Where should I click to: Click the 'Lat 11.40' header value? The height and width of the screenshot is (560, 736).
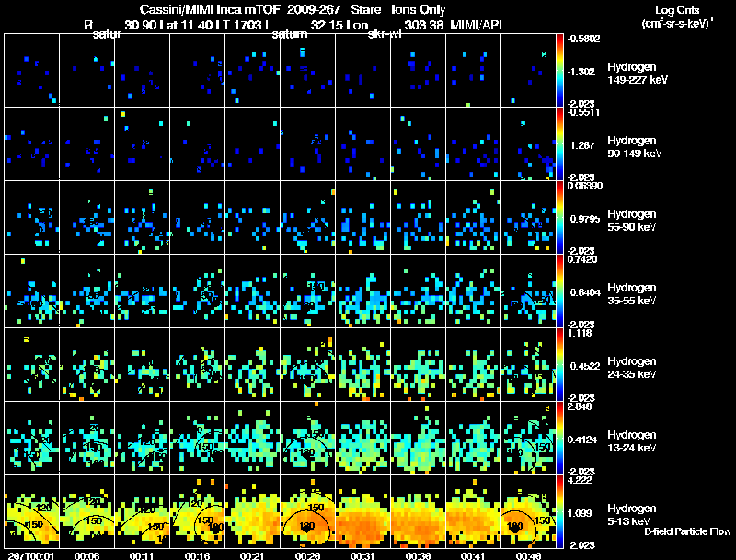[186, 25]
